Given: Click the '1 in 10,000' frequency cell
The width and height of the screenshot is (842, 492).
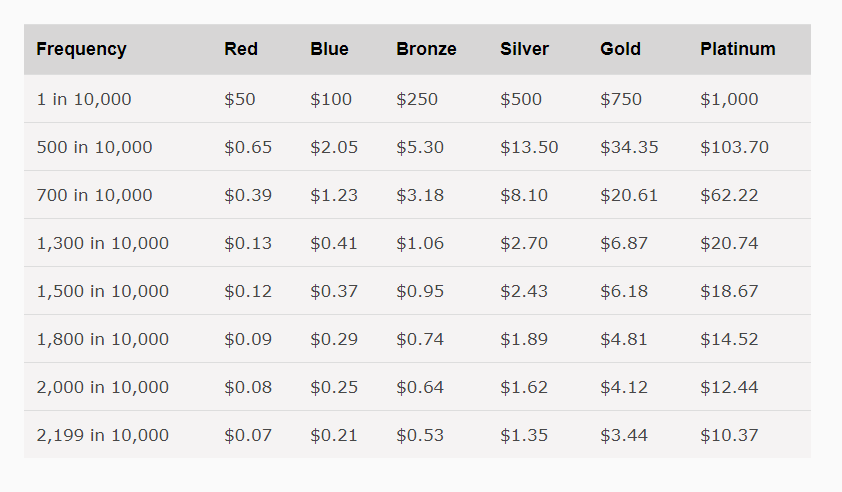Looking at the screenshot, I should 84,100.
